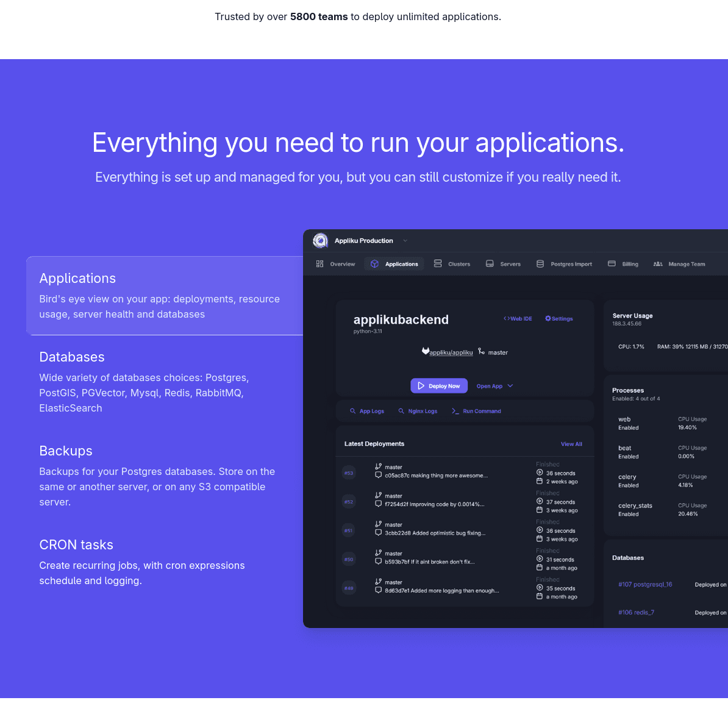Viewport: 728px width, 728px height.
Task: Click the Manage Team people icon
Action: coord(657,264)
